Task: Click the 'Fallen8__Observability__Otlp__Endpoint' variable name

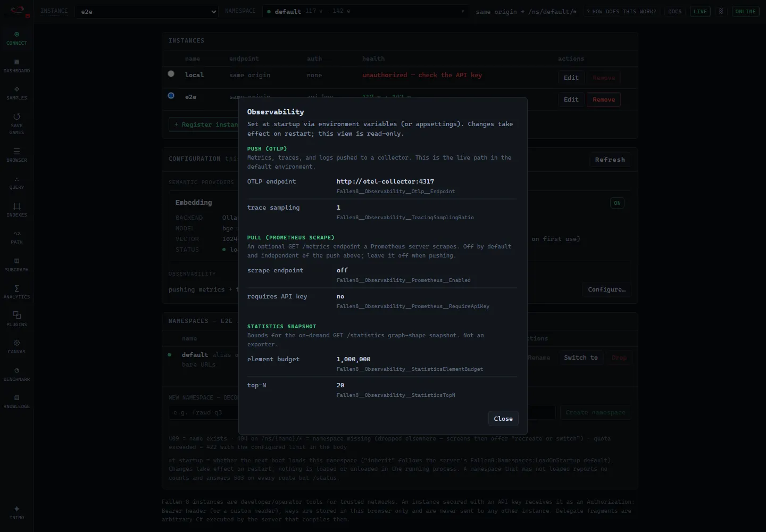Action: coord(395,192)
